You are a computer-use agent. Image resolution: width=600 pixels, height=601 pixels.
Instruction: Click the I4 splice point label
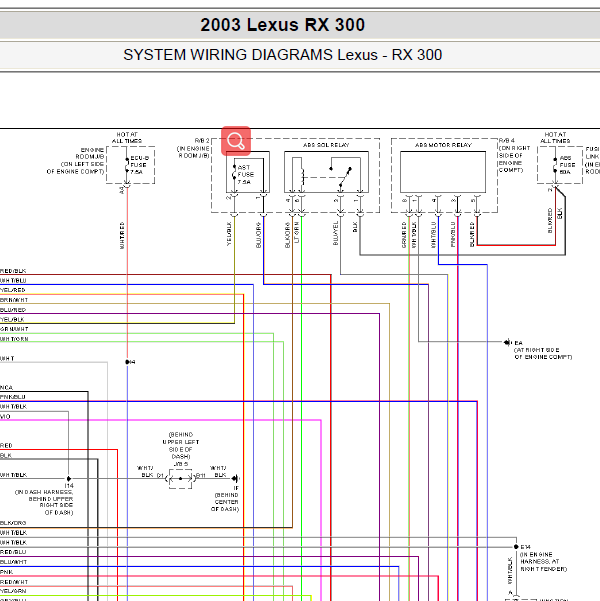pyautogui.click(x=131, y=362)
